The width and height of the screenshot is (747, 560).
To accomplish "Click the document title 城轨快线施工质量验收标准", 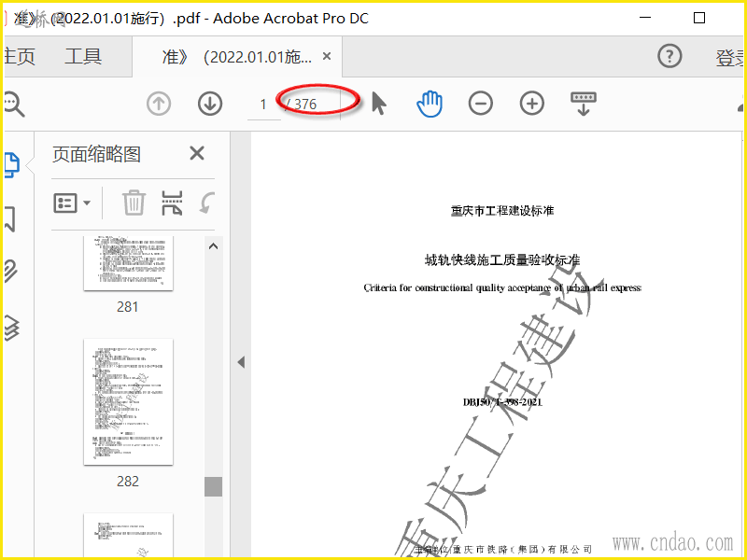I will click(x=502, y=260).
